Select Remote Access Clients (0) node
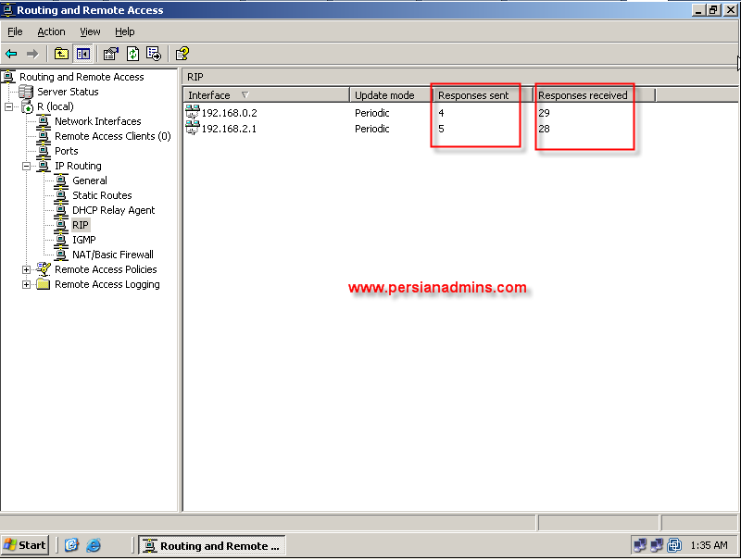741x560 pixels. (112, 136)
